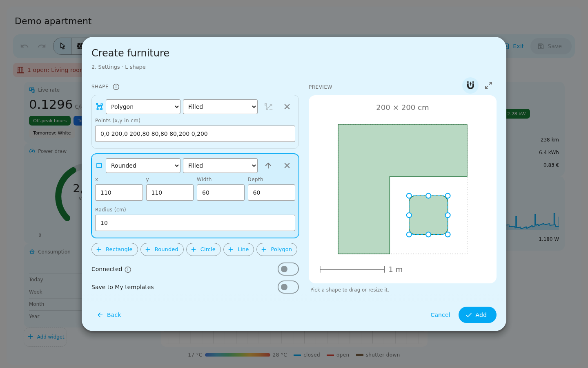Remove the Rounded shape row

(x=287, y=166)
